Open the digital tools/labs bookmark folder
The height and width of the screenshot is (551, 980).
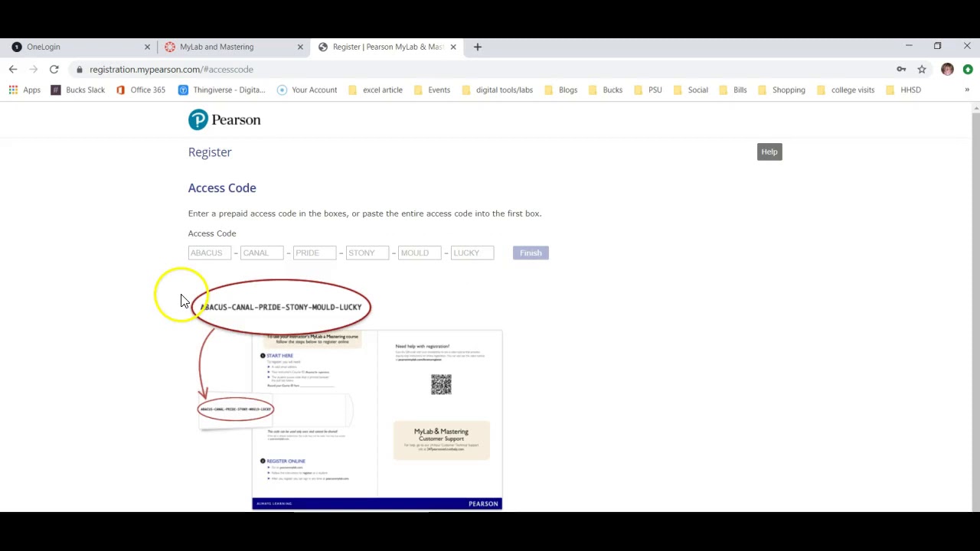pyautogui.click(x=497, y=90)
